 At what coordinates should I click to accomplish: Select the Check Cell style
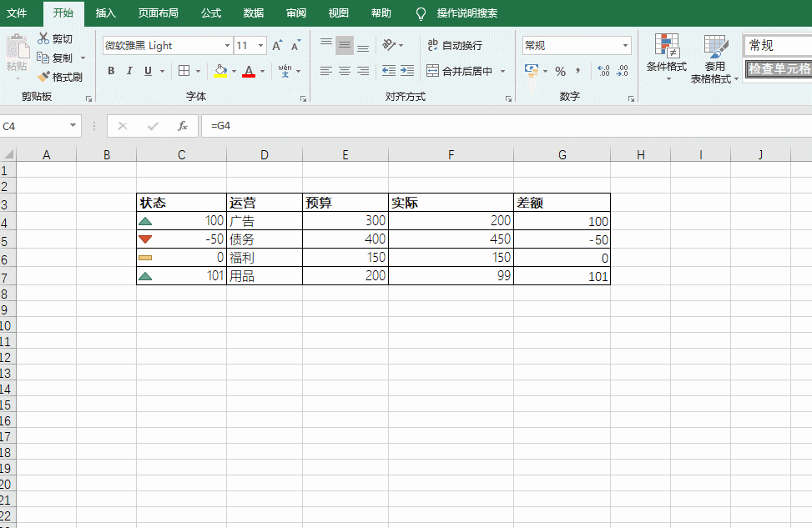tap(779, 69)
